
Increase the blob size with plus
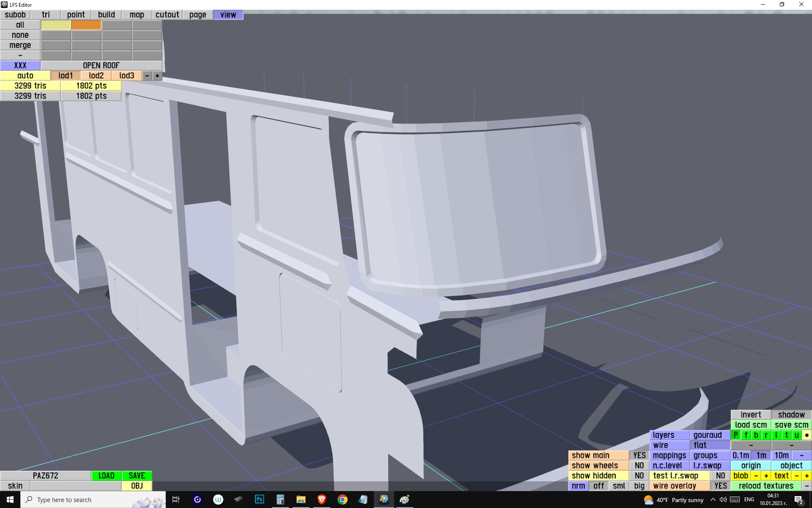click(766, 476)
